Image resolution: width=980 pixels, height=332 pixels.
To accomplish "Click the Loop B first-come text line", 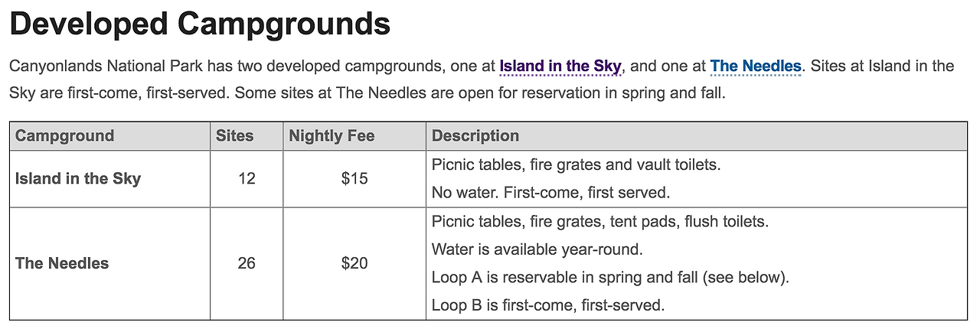I will pyautogui.click(x=548, y=305).
